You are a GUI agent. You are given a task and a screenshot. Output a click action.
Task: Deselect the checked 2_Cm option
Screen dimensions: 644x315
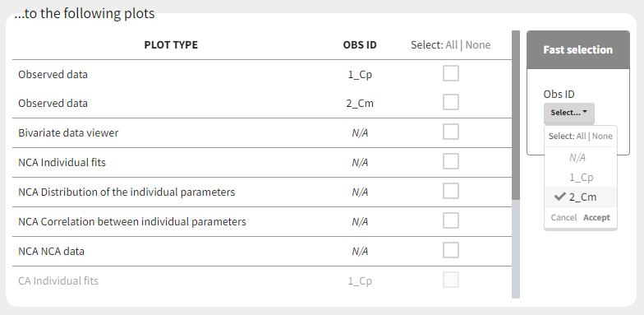tap(581, 197)
